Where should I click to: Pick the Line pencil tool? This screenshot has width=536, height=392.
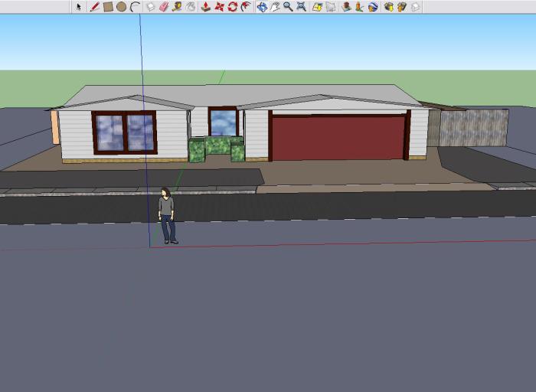tap(95, 7)
